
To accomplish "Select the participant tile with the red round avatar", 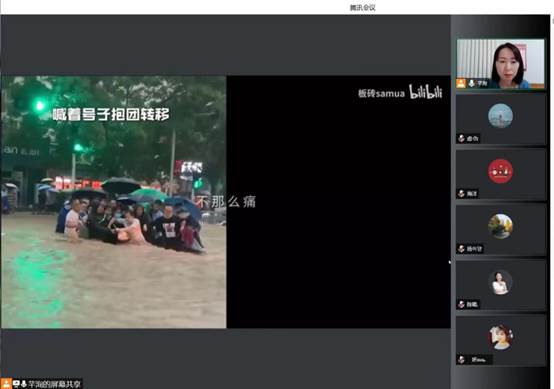I will point(500,175).
